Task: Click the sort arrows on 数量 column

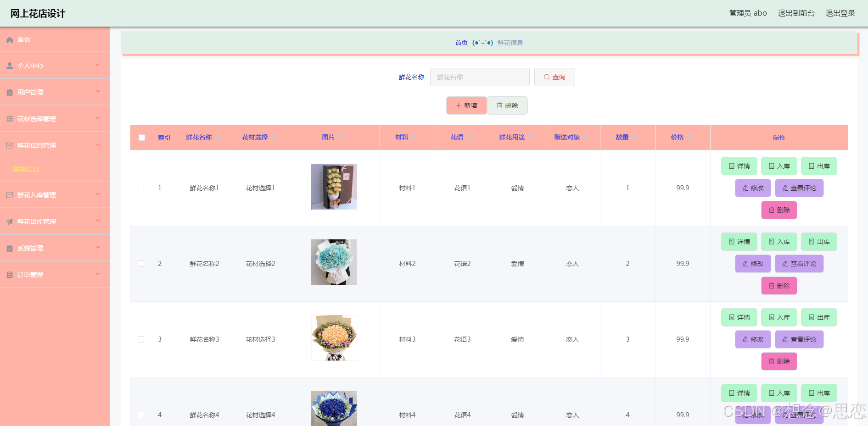Action: pos(634,138)
